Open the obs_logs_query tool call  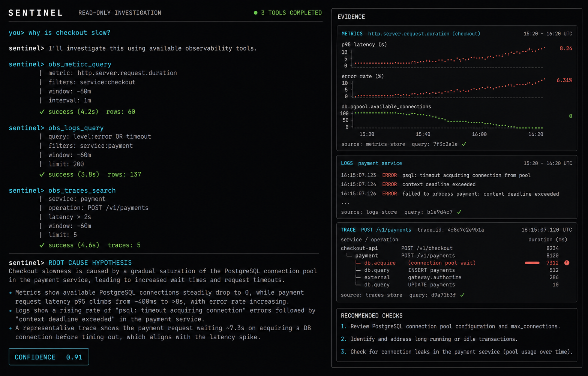pyautogui.click(x=76, y=128)
